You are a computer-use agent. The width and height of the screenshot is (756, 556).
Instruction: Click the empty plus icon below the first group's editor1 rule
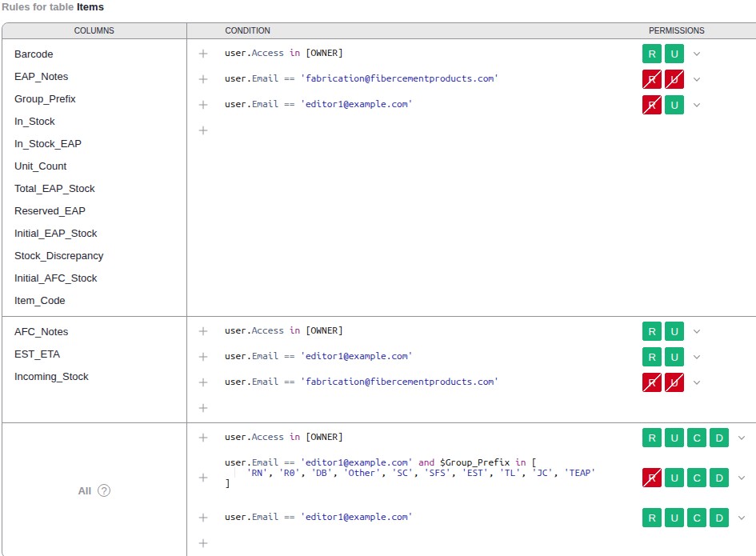point(203,130)
